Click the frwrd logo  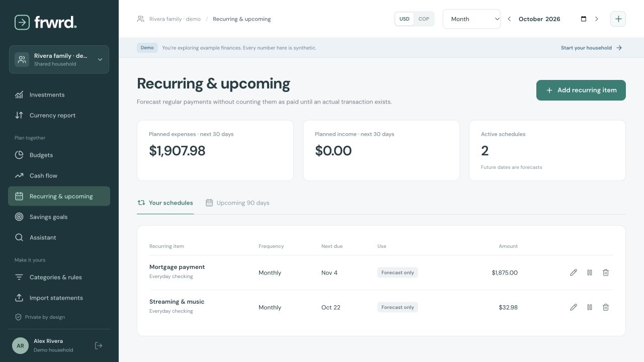point(46,22)
